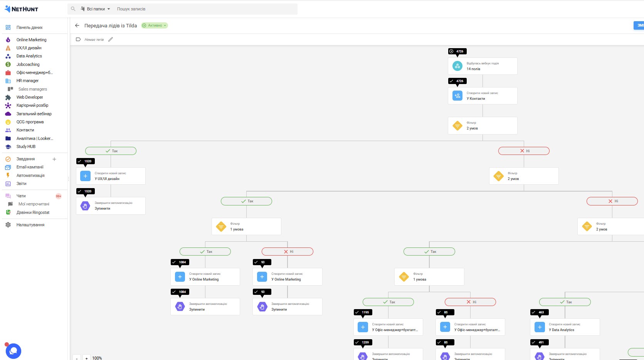
Task: Edit tags with the pencil icon
Action: (x=111, y=39)
